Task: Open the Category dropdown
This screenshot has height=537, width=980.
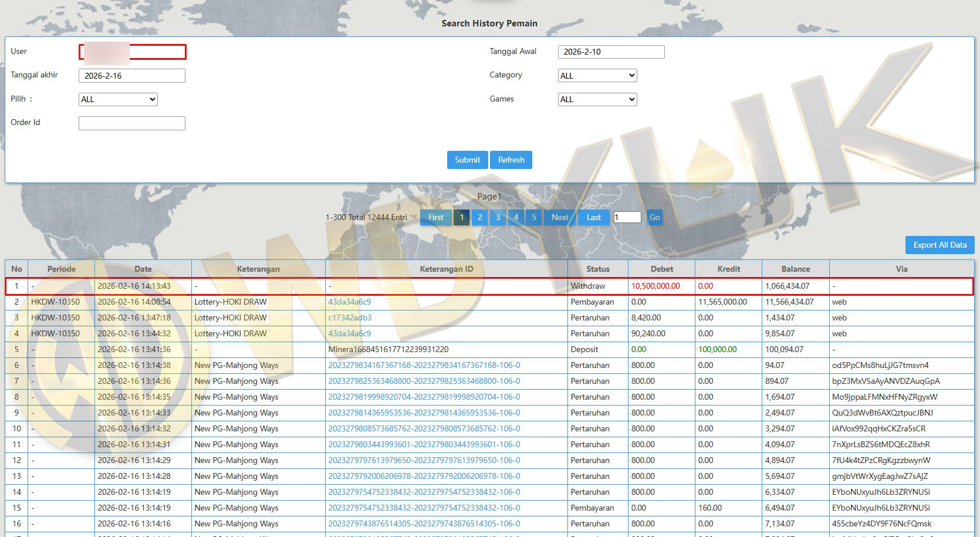Action: point(597,76)
